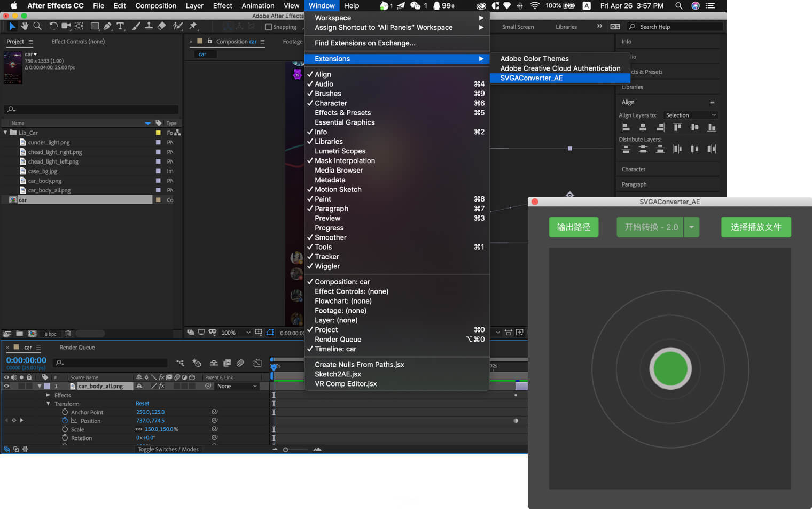Open macOS Spotlight search

coord(679,6)
